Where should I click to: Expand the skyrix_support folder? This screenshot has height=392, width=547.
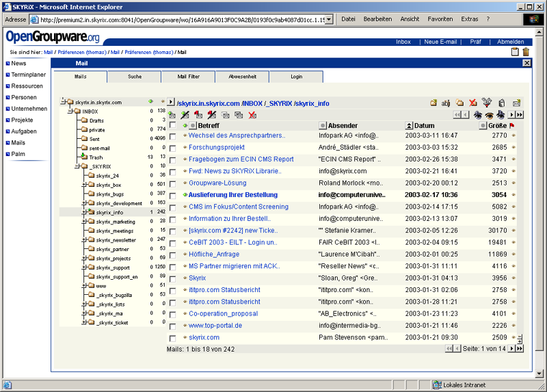pos(84,267)
